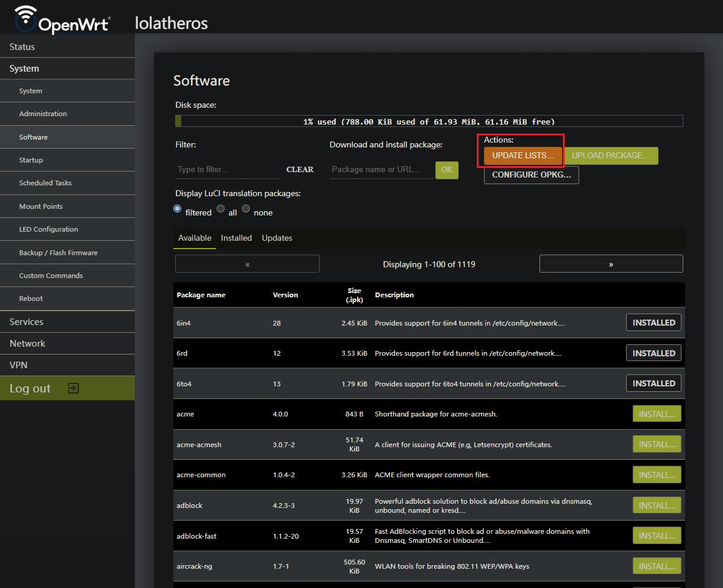Click the Upload Package button

pyautogui.click(x=611, y=156)
